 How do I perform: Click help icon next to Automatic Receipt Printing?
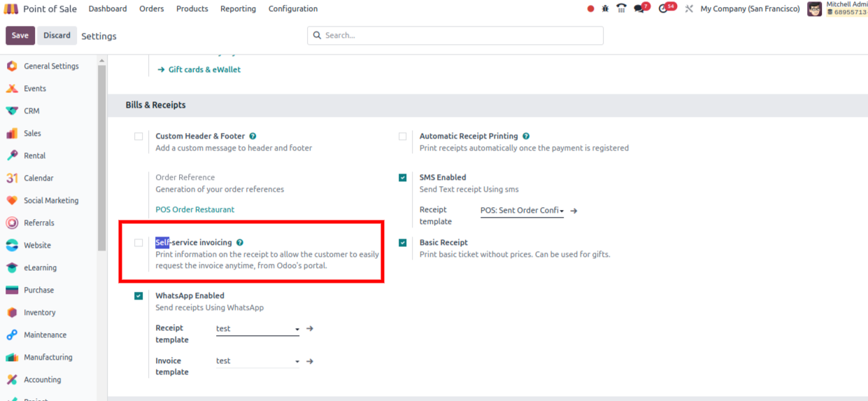click(526, 136)
